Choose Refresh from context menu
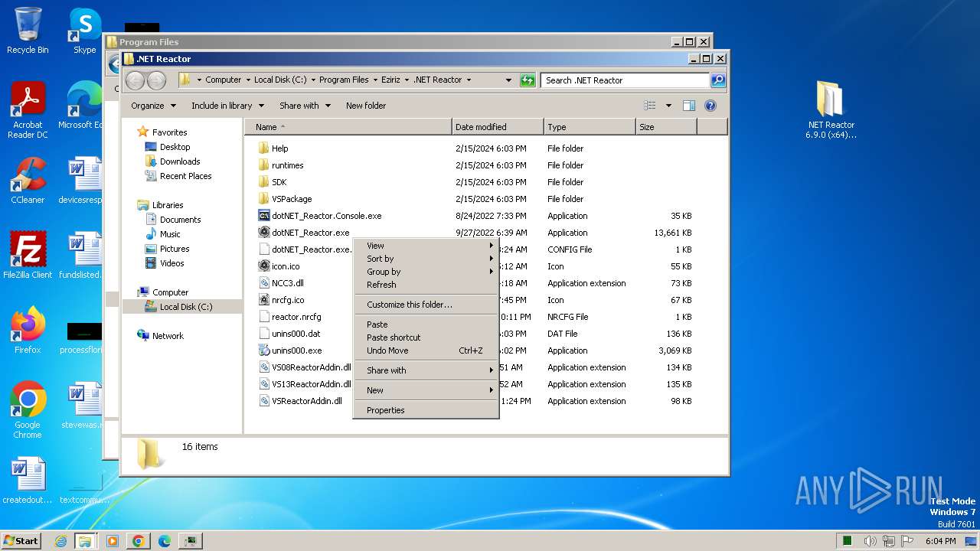This screenshot has width=980, height=551. 426,285
